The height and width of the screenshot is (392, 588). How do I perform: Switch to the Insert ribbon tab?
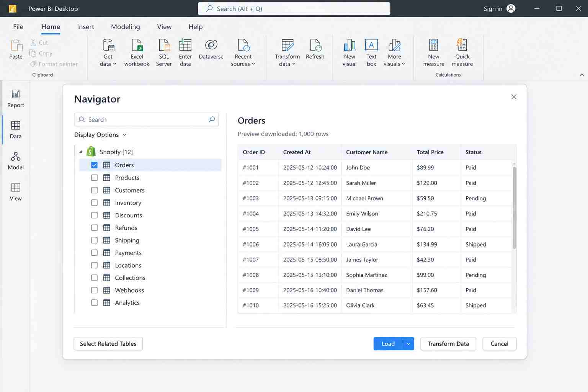85,27
